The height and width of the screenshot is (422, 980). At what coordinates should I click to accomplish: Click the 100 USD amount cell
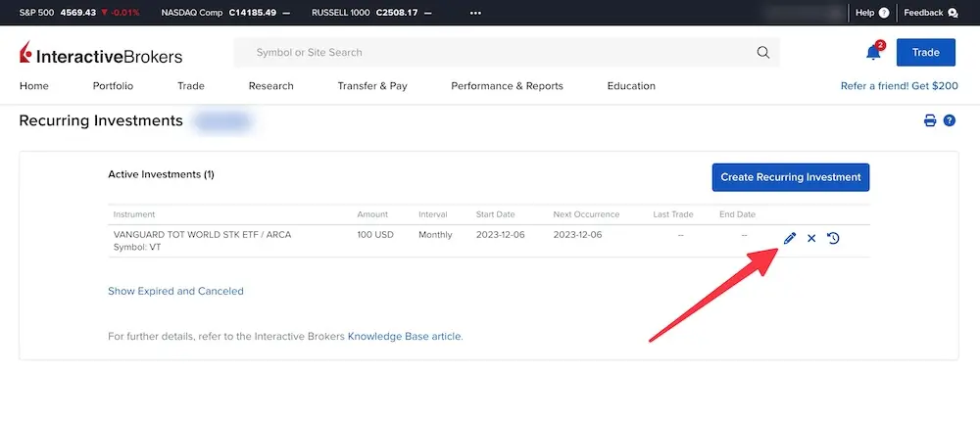click(x=375, y=235)
